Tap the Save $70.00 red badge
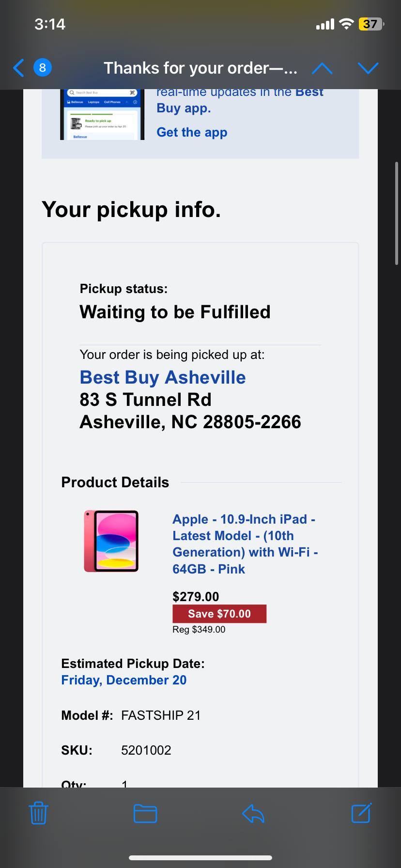The width and height of the screenshot is (401, 868). pos(219,614)
